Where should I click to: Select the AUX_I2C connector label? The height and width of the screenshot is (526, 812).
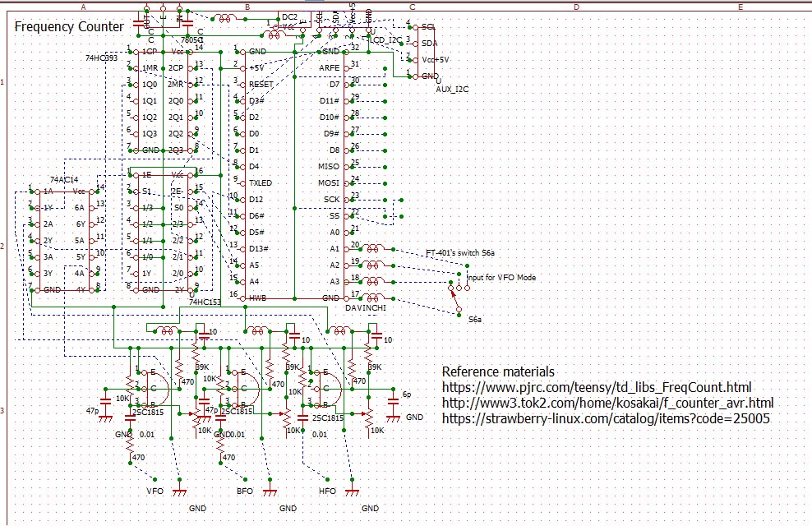(x=451, y=88)
